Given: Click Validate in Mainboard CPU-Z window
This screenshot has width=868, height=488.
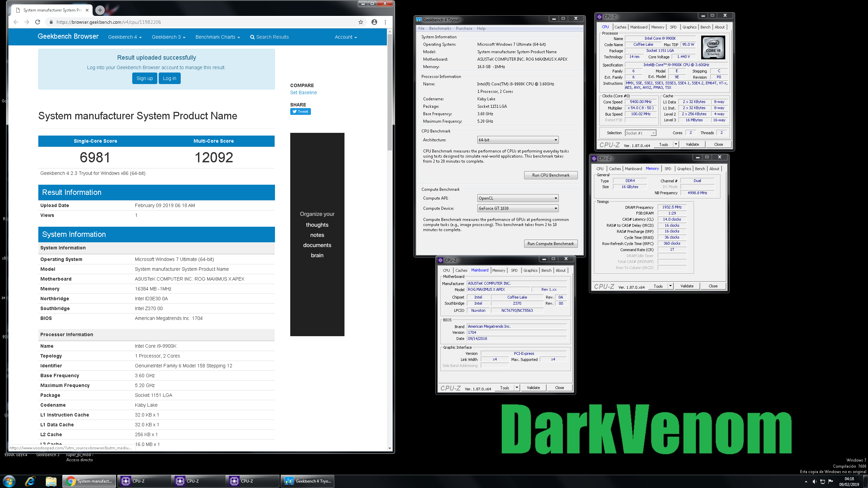Looking at the screenshot, I should 533,388.
